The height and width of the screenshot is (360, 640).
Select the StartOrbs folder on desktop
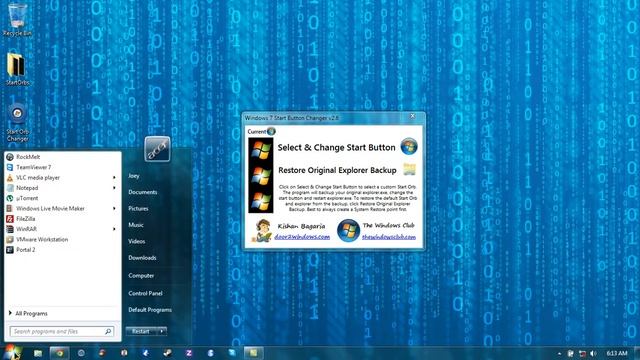[x=17, y=69]
